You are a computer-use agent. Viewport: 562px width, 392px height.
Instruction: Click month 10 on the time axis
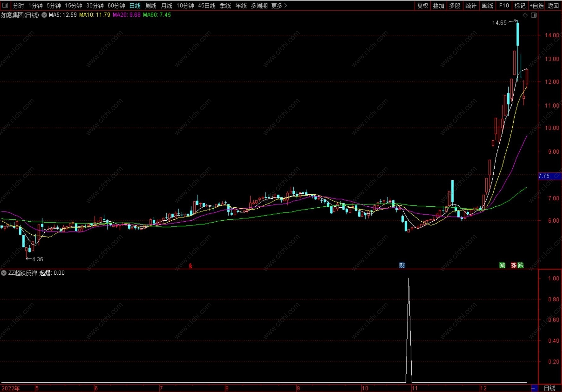click(365, 388)
